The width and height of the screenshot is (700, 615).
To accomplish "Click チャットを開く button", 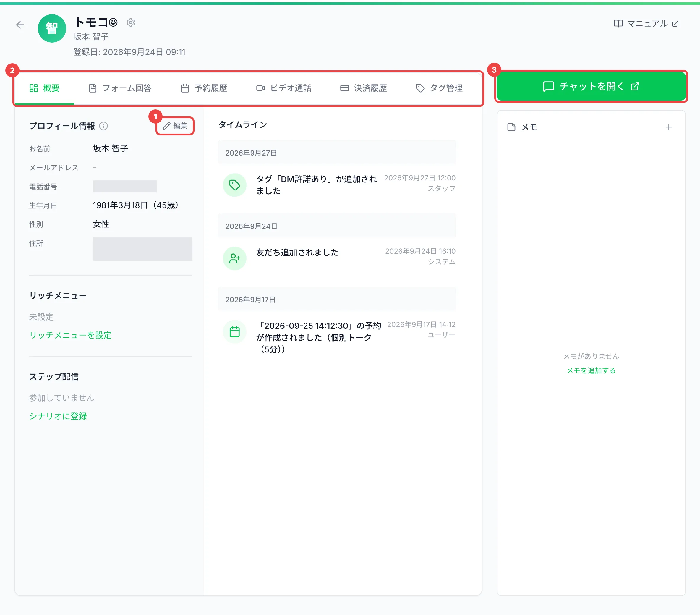I will point(591,86).
